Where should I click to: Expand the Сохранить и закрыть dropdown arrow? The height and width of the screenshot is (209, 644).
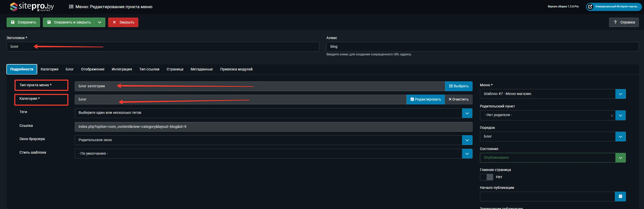tap(100, 22)
